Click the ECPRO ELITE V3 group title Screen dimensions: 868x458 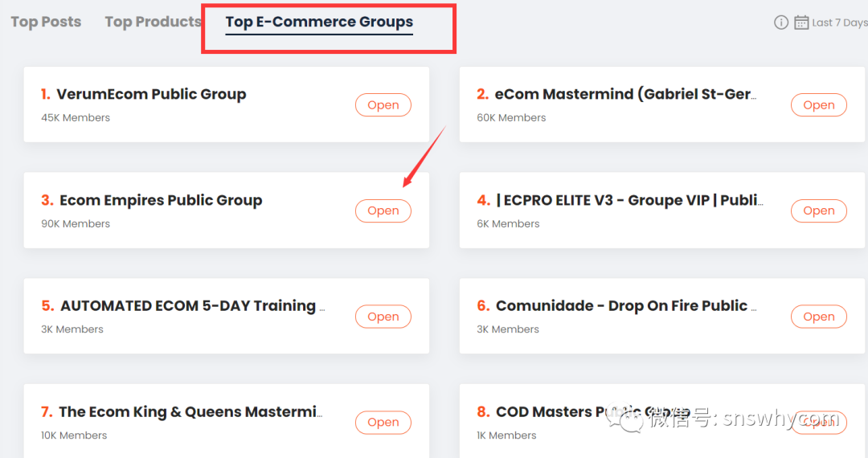coord(629,200)
